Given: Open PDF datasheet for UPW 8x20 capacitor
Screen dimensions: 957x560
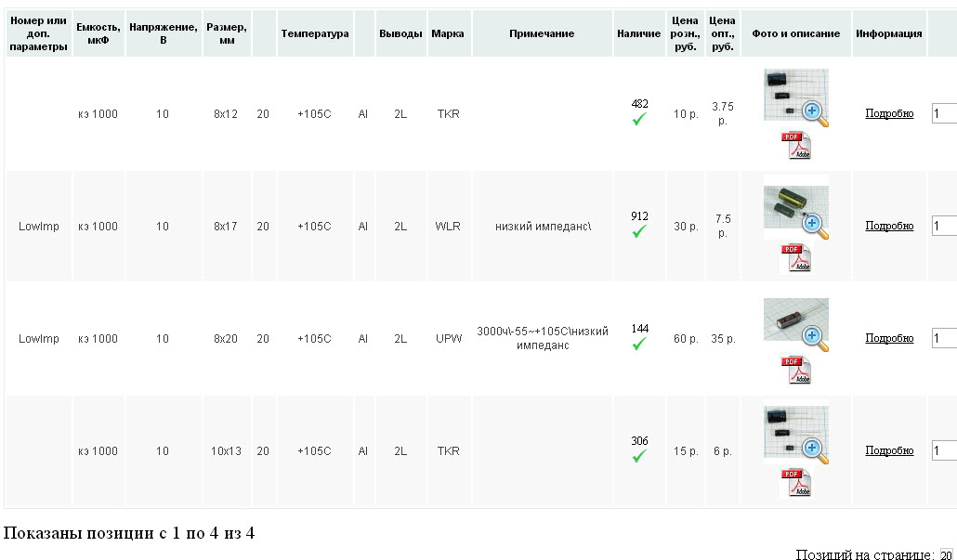Looking at the screenshot, I should (796, 370).
